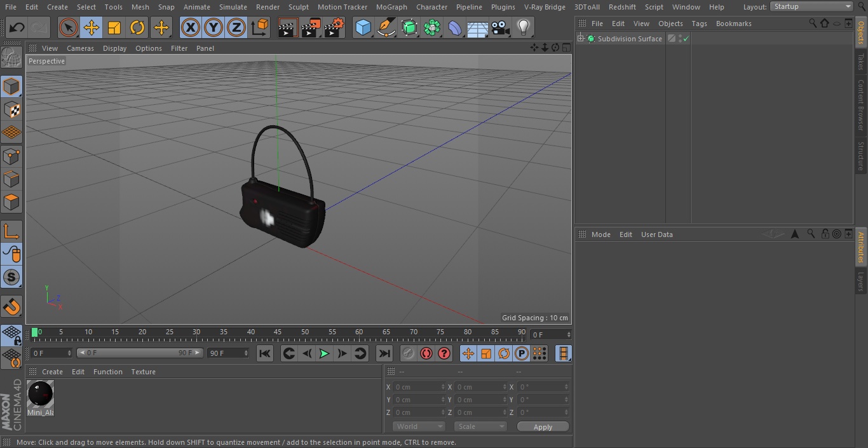Toggle Subdivision Surface visibility dots
Viewport: 868px width, 448px height.
pyautogui.click(x=680, y=39)
